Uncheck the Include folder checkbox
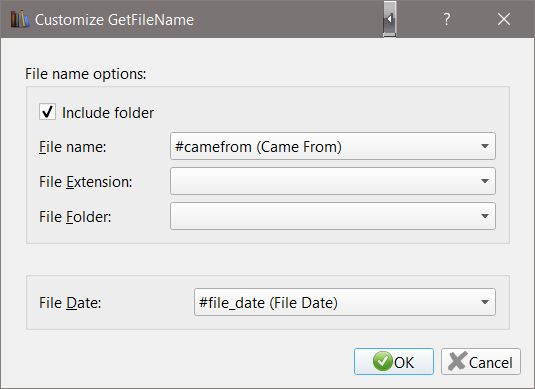This screenshot has width=535, height=389. (47, 112)
